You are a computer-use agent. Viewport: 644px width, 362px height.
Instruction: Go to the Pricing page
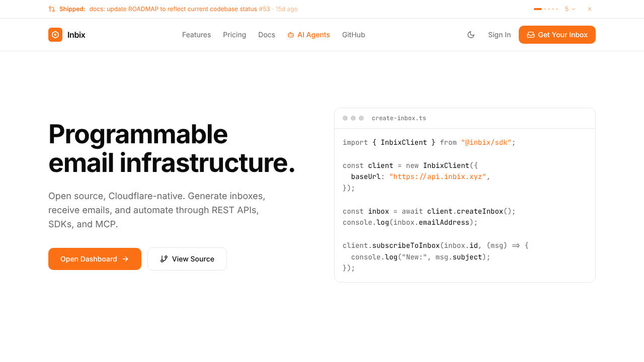(234, 35)
